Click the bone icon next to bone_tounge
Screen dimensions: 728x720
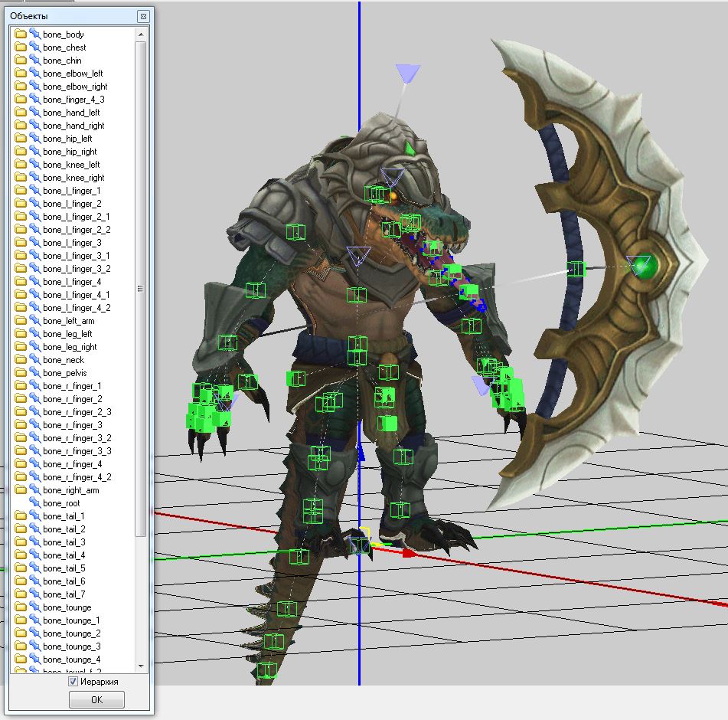click(34, 607)
